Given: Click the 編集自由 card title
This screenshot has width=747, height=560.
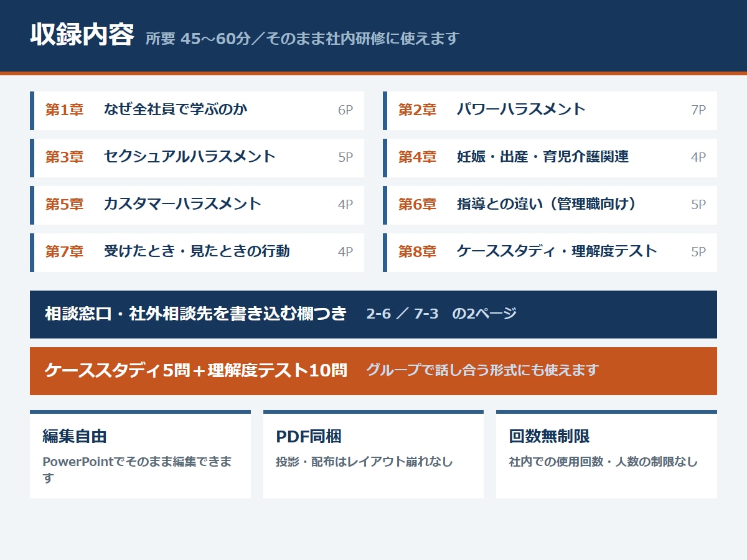Looking at the screenshot, I should [x=75, y=437].
